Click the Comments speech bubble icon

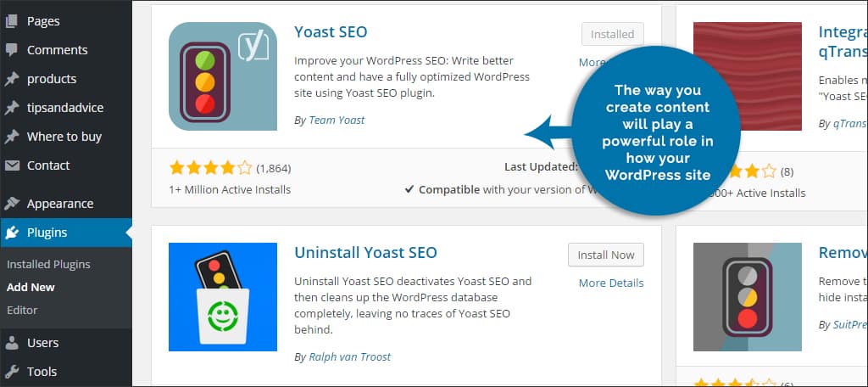click(12, 50)
